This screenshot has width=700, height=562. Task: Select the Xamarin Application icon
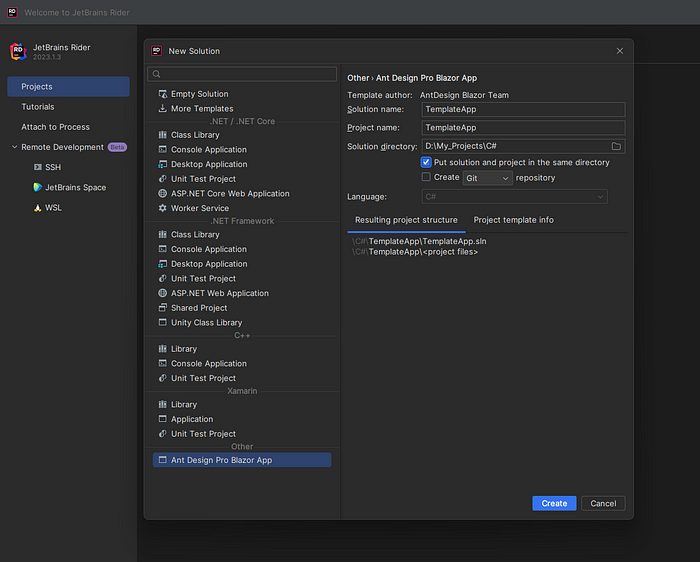click(x=162, y=419)
